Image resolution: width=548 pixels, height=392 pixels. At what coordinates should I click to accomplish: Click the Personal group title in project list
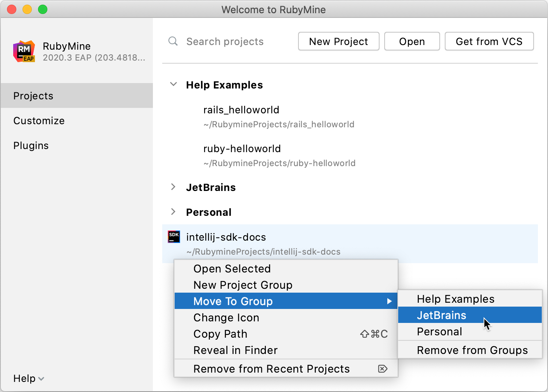[x=209, y=212]
